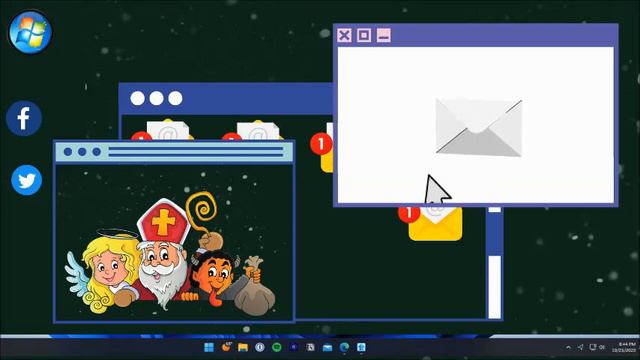Open the dark blue app icon beside Spotify
This screenshot has width=640, height=360.
point(293,347)
